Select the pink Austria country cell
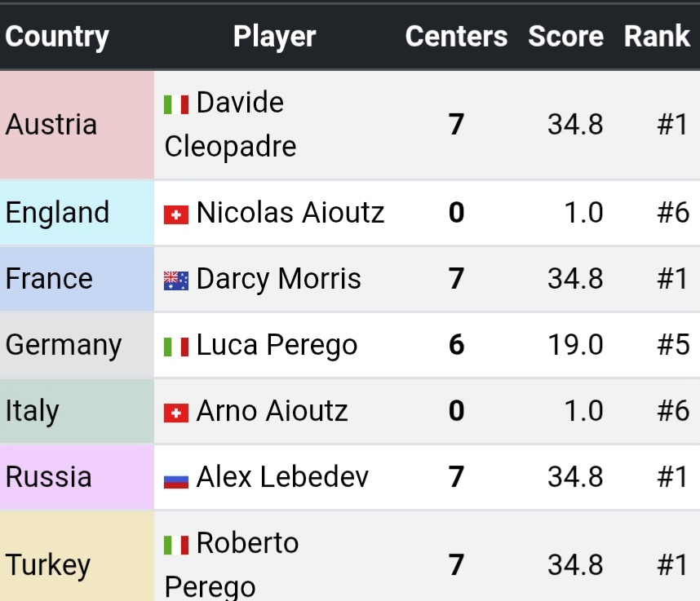 (x=77, y=125)
